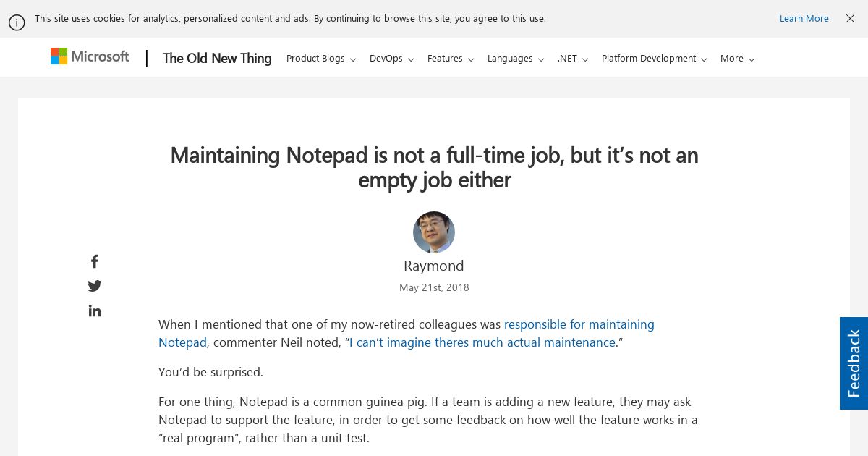
Task: Share the post on Twitter
Action: pos(95,286)
